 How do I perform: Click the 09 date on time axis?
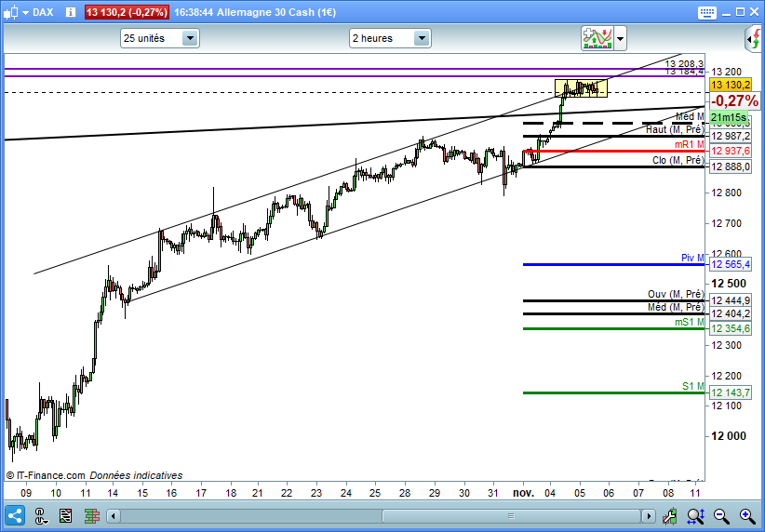(x=26, y=493)
